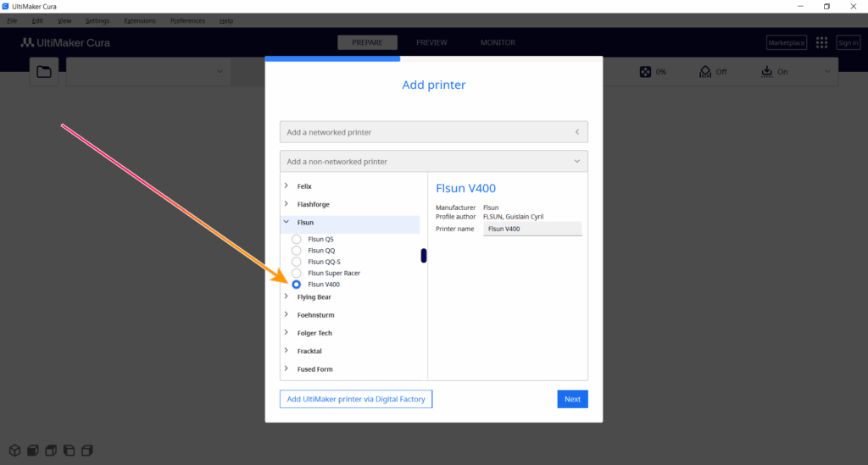Open the Settings menu

(x=97, y=20)
